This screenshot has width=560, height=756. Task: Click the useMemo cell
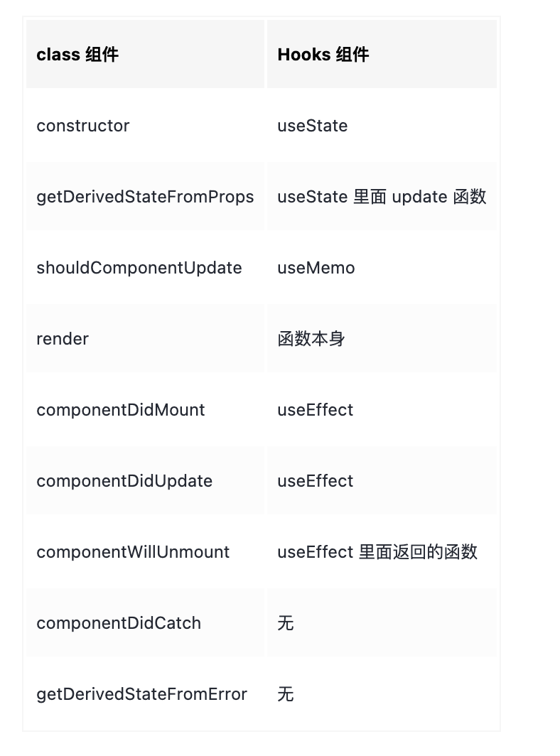coord(316,268)
